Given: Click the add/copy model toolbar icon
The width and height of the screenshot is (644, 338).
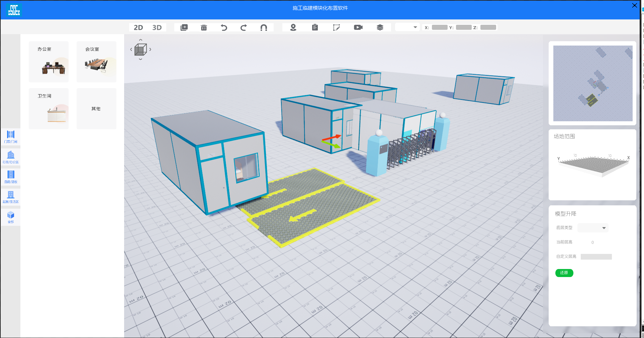Looking at the screenshot, I should click(x=184, y=27).
